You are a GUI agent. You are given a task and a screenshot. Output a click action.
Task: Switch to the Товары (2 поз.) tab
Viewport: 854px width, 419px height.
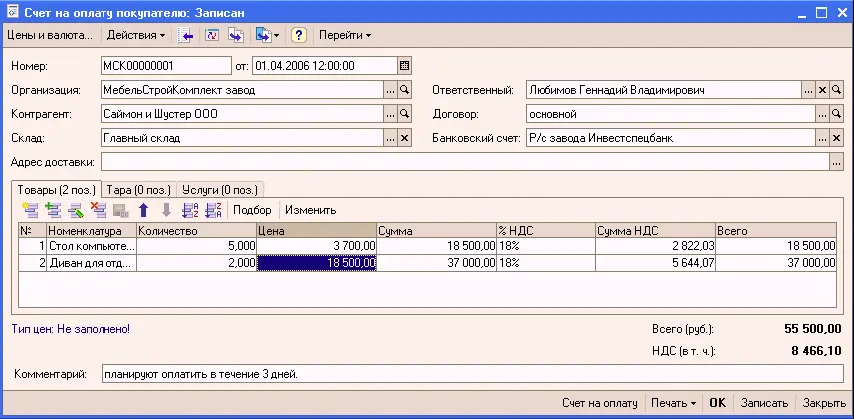pyautogui.click(x=57, y=190)
